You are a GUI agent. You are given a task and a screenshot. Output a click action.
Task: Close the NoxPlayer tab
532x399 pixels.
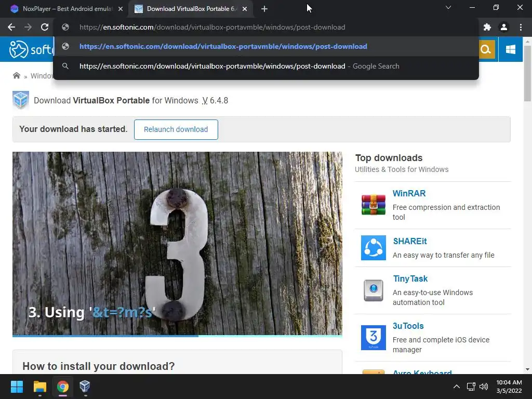tap(121, 9)
